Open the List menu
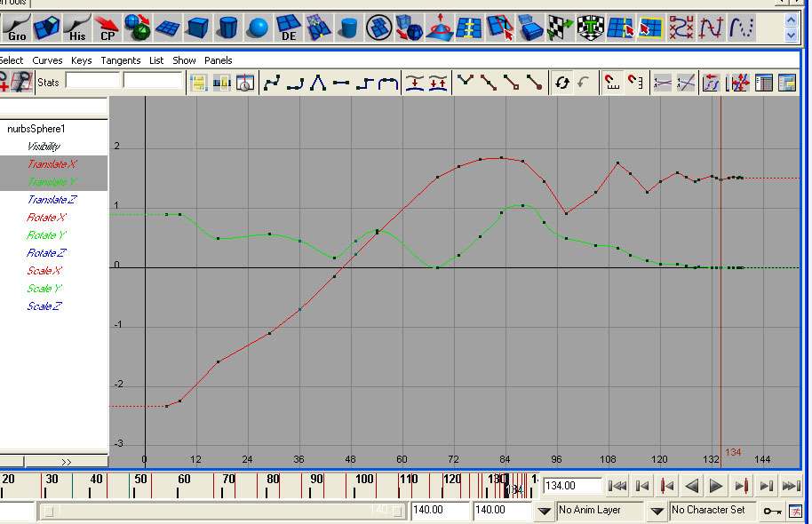The height and width of the screenshot is (524, 812). click(x=156, y=60)
